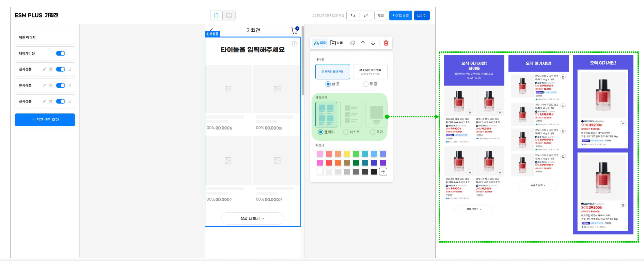Move the component down with down arrow
Screen dimensions: 644x261
pos(373,43)
